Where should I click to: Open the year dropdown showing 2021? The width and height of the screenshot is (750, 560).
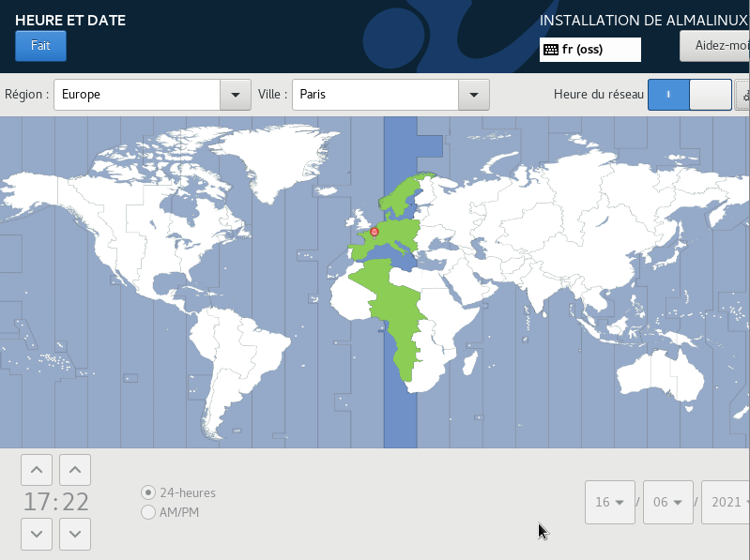coord(730,502)
